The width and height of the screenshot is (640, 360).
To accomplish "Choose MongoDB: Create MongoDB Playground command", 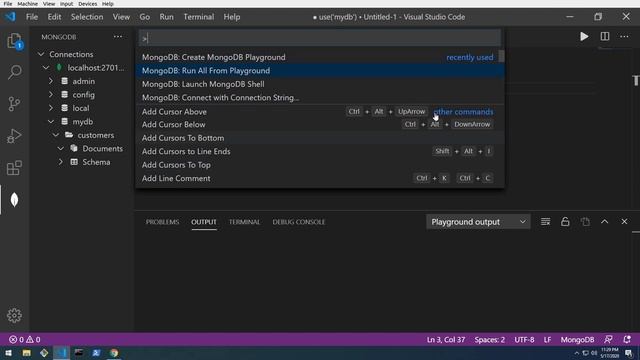I will pyautogui.click(x=320, y=57).
